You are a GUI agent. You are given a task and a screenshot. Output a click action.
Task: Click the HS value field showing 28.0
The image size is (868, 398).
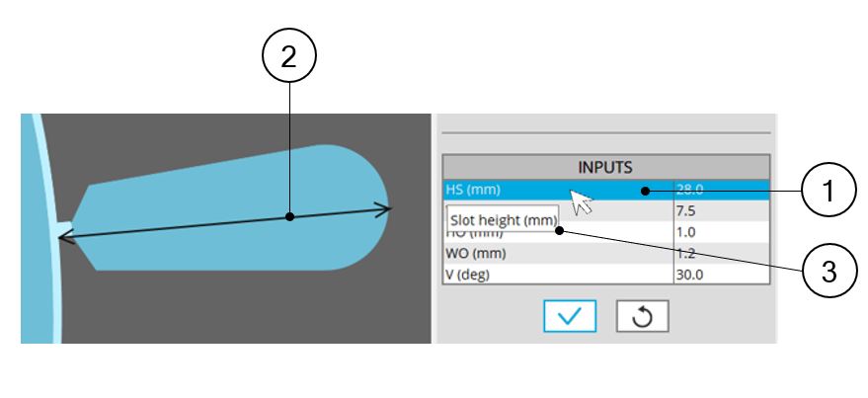pos(720,191)
